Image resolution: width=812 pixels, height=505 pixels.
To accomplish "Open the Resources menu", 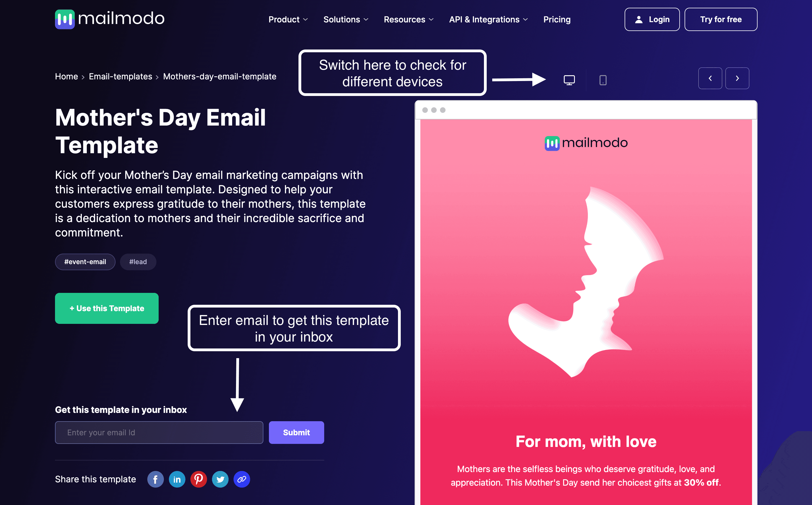I will coord(407,19).
